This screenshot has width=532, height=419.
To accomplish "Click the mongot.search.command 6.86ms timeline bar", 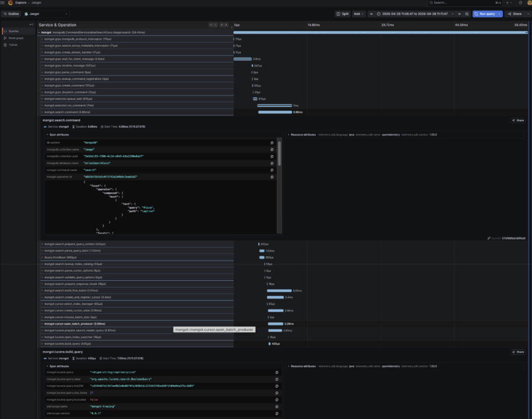I will 275,112.
